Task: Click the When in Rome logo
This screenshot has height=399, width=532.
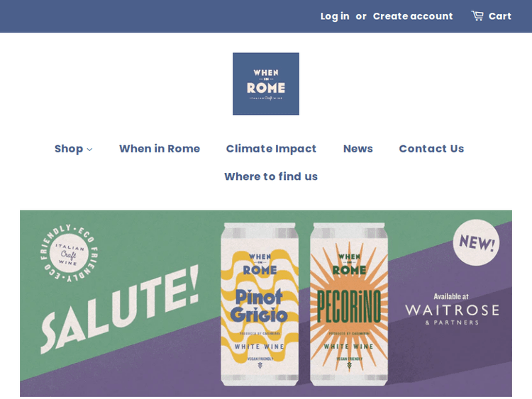Action: tap(266, 84)
